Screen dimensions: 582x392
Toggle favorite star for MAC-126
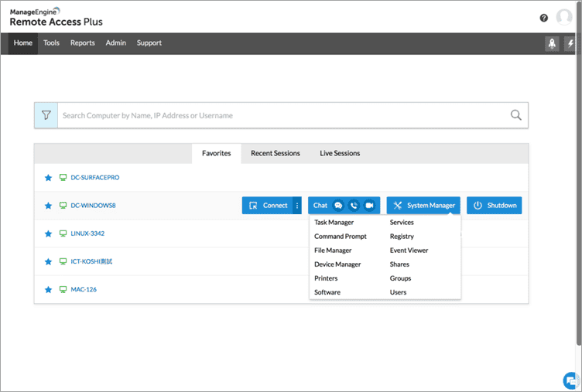(48, 290)
